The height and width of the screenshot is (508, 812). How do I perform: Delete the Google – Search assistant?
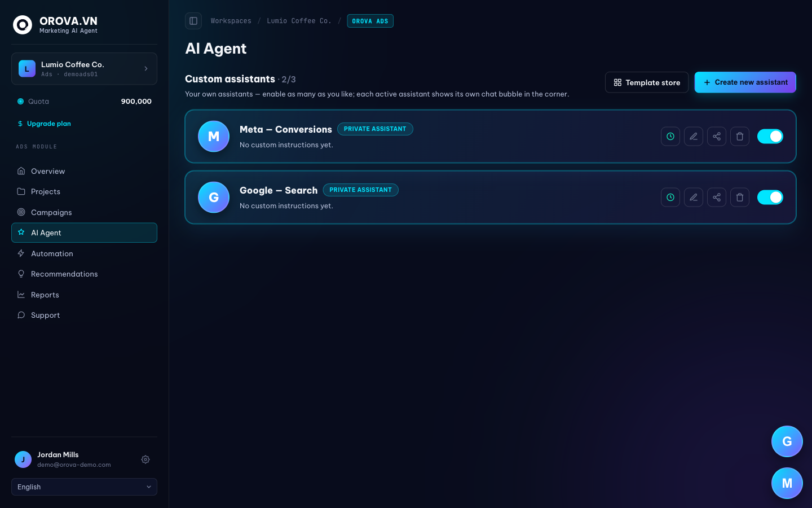(x=740, y=197)
